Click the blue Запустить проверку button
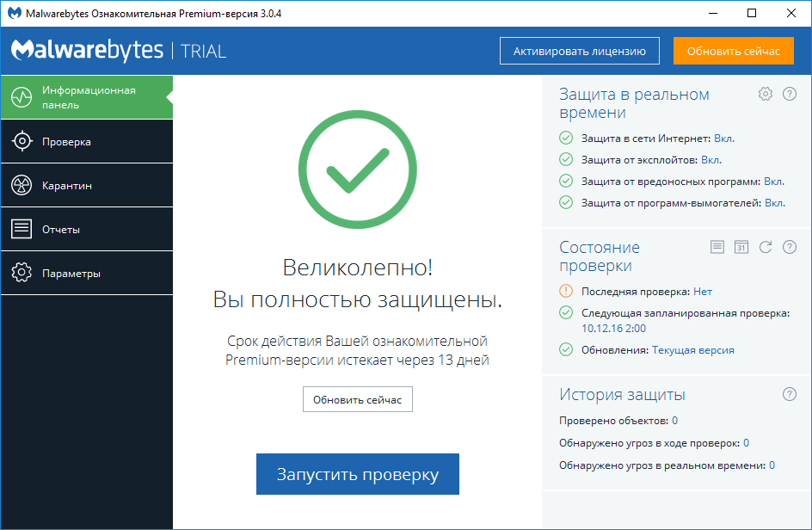Viewport: 812px width, 530px height. 357,474
